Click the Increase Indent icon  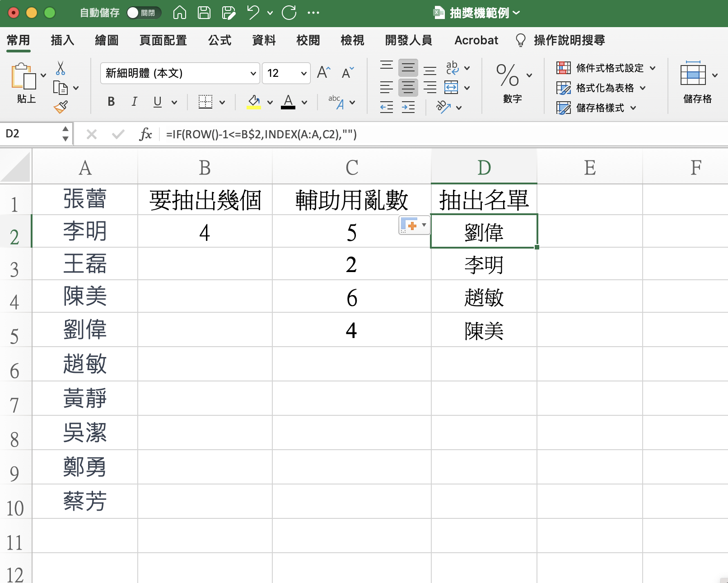(408, 108)
